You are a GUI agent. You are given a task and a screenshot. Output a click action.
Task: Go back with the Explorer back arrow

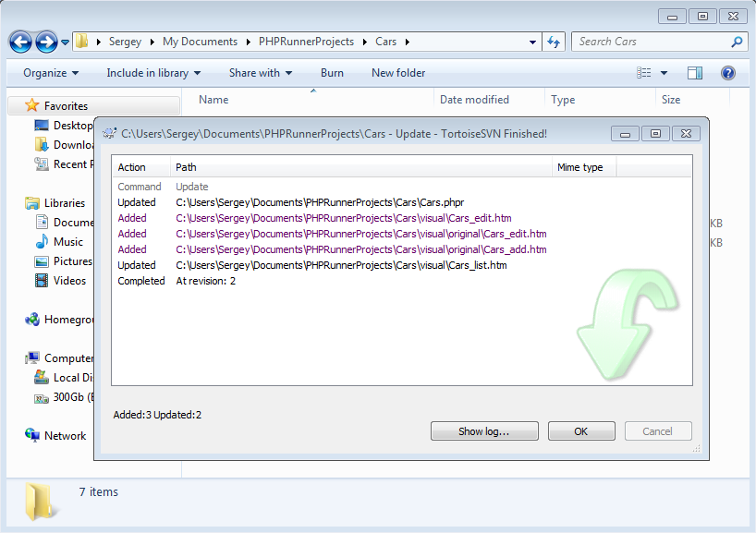(x=20, y=42)
